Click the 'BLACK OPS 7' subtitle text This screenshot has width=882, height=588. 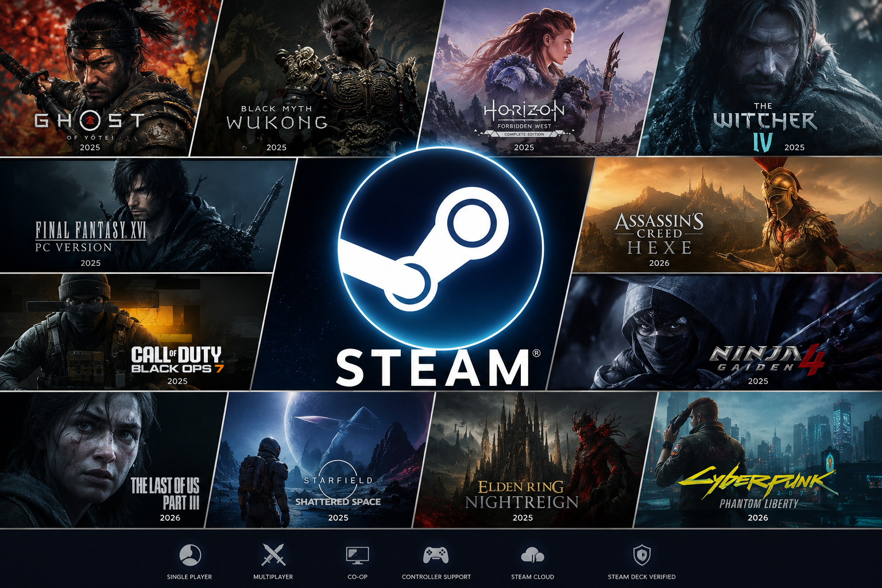tap(177, 369)
